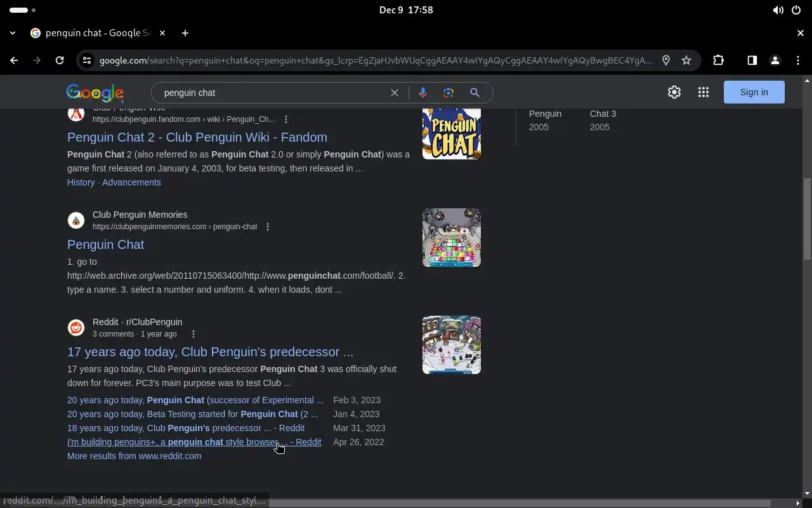
Task: Open '18 years ago today' Reddit link
Action: click(186, 428)
